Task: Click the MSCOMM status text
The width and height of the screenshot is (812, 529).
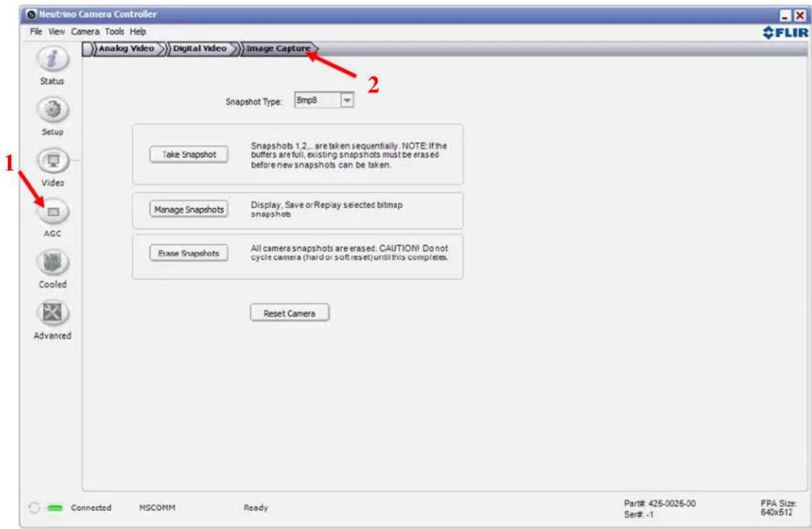Action: coord(157,508)
